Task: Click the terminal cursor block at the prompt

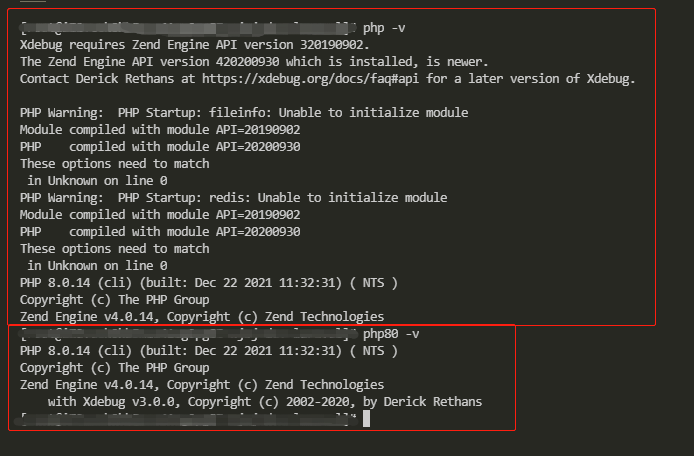Action: tap(366, 418)
